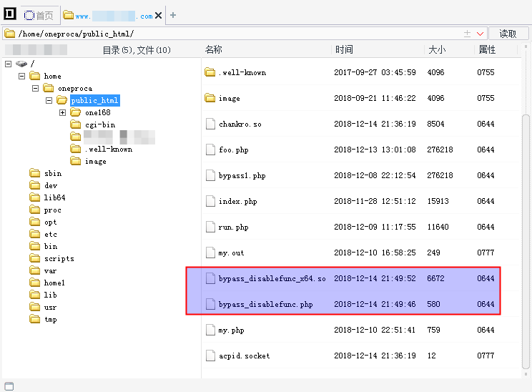Select public_html folder in tree
This screenshot has width=532, height=392.
click(x=95, y=100)
